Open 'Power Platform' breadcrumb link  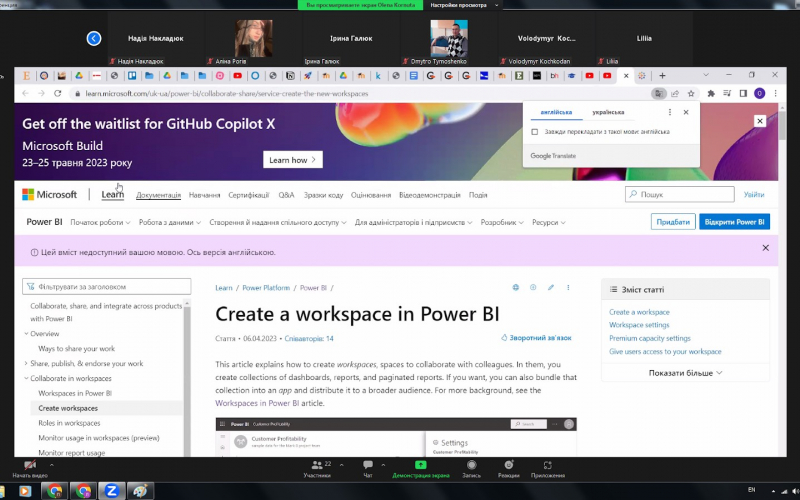(266, 288)
